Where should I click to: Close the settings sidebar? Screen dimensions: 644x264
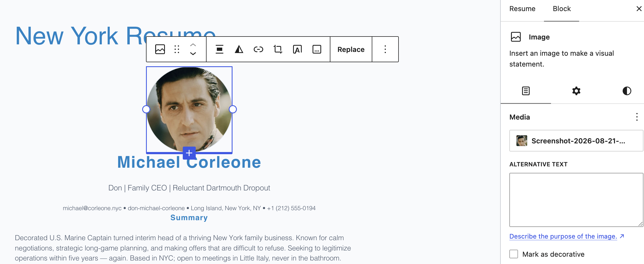pos(639,9)
